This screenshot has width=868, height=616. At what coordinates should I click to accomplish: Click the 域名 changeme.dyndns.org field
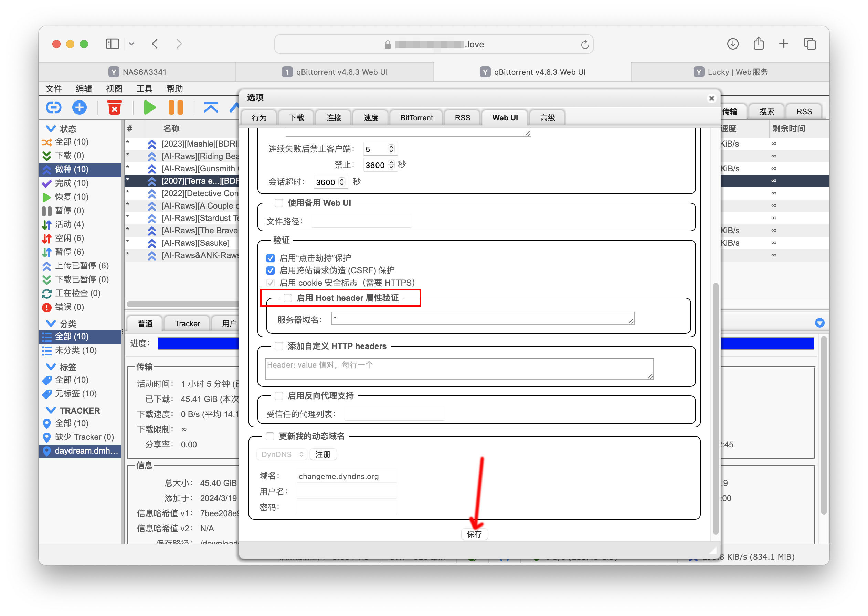tap(346, 477)
